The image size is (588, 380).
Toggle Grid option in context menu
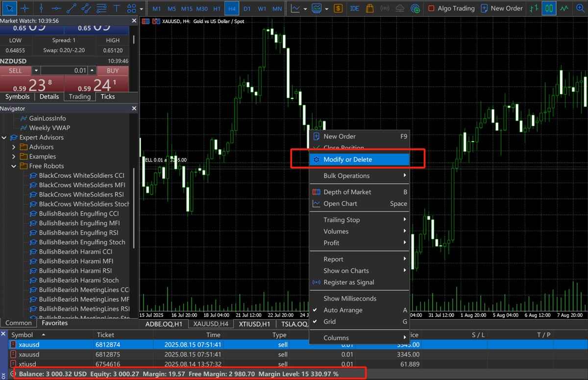tap(359, 322)
